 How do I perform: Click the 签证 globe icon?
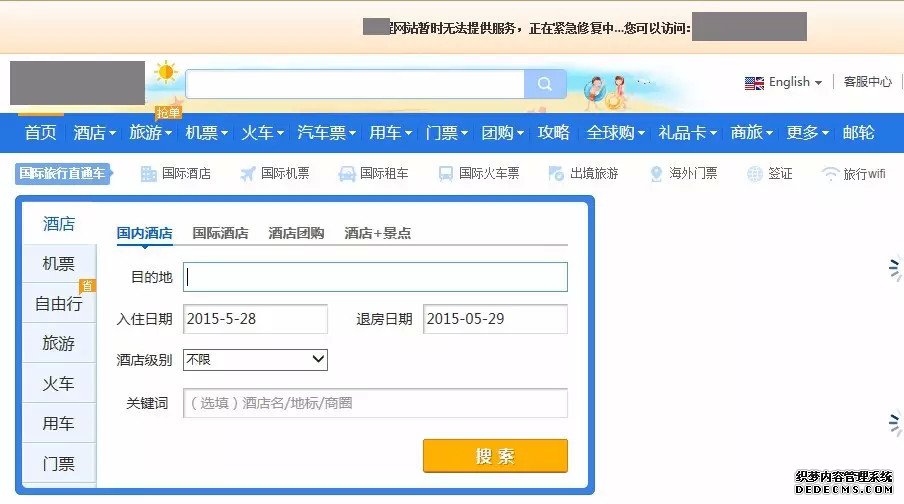tap(755, 174)
